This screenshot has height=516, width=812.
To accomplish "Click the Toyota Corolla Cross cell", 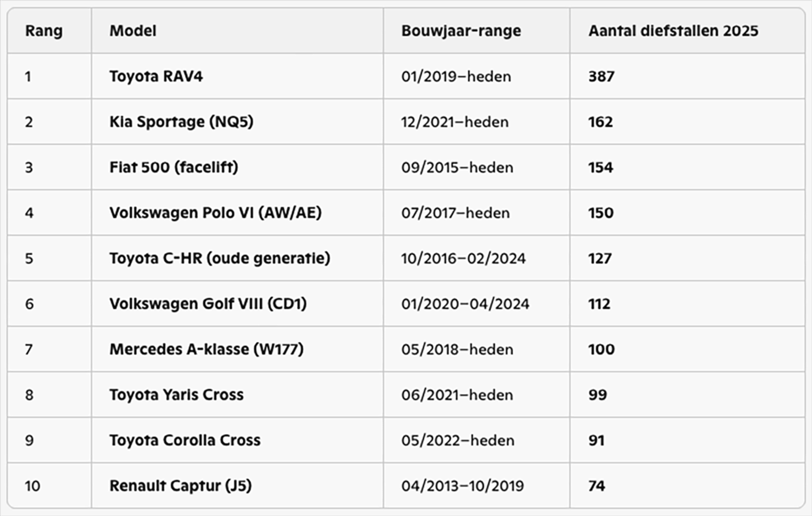I will [x=185, y=440].
